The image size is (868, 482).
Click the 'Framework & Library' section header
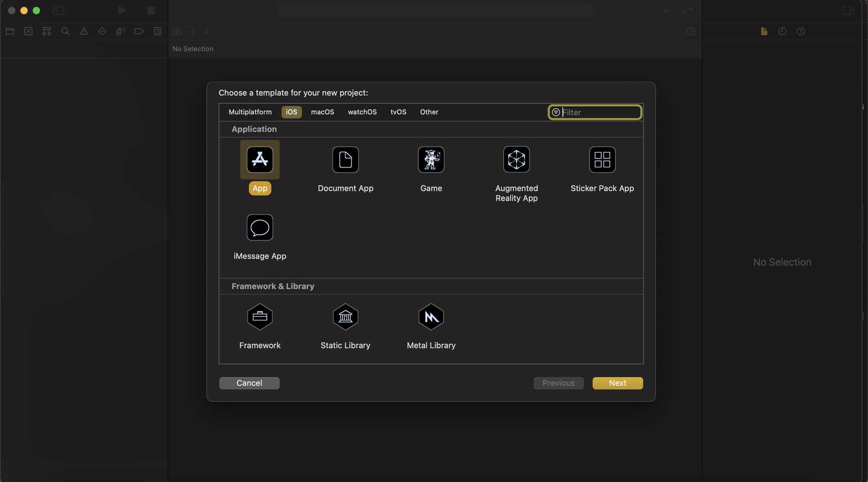(x=273, y=286)
